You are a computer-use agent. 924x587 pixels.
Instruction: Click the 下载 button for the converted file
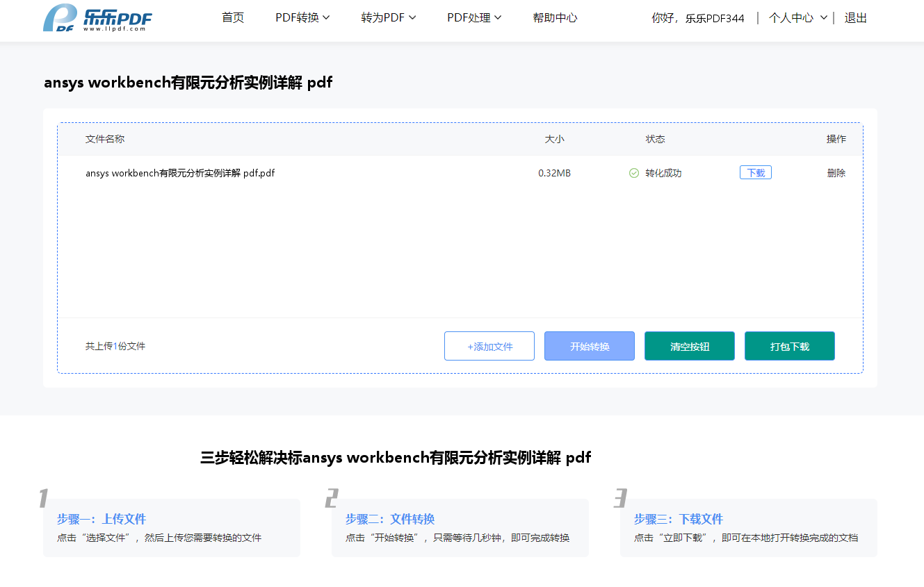click(x=756, y=173)
